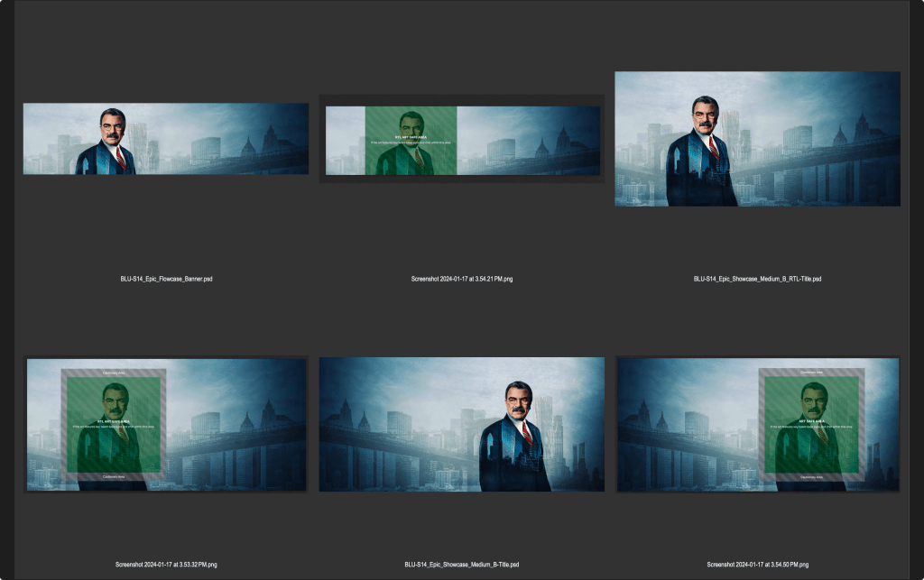Click the 'Screenshot 2024-01-17 at 3.54.50 PM.png' filename
The image size is (924, 580).
coord(757,565)
